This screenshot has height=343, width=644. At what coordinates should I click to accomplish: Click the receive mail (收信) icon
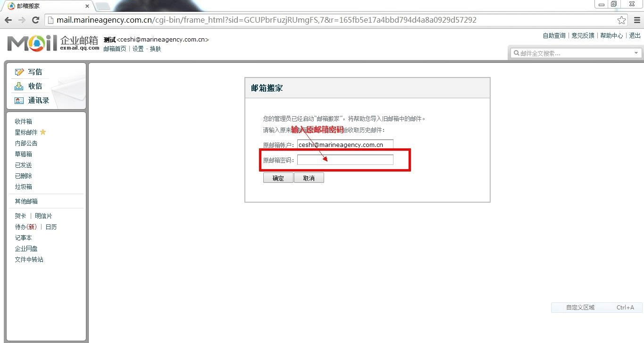tap(19, 86)
